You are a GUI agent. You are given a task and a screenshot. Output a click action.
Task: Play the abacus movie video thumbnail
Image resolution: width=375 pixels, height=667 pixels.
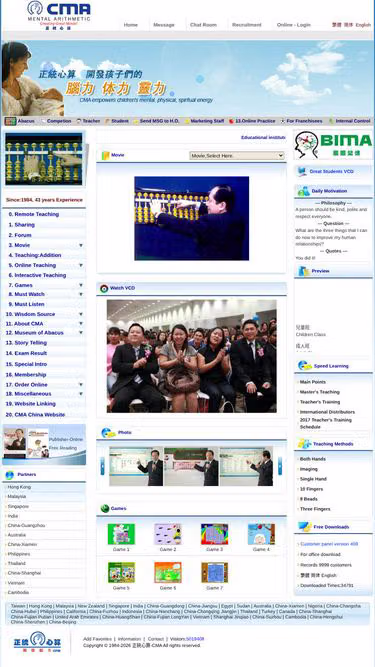(x=192, y=218)
